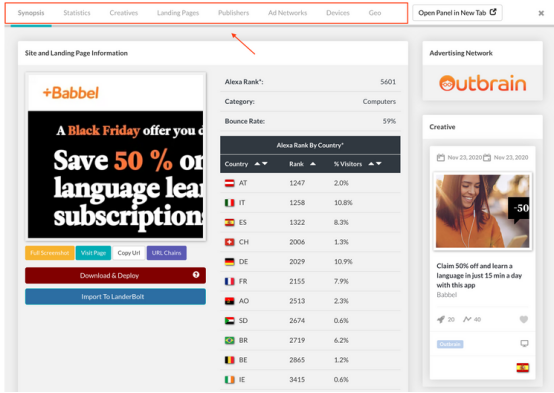
Task: Open the Babbel landing page thumbnail
Action: 116,157
